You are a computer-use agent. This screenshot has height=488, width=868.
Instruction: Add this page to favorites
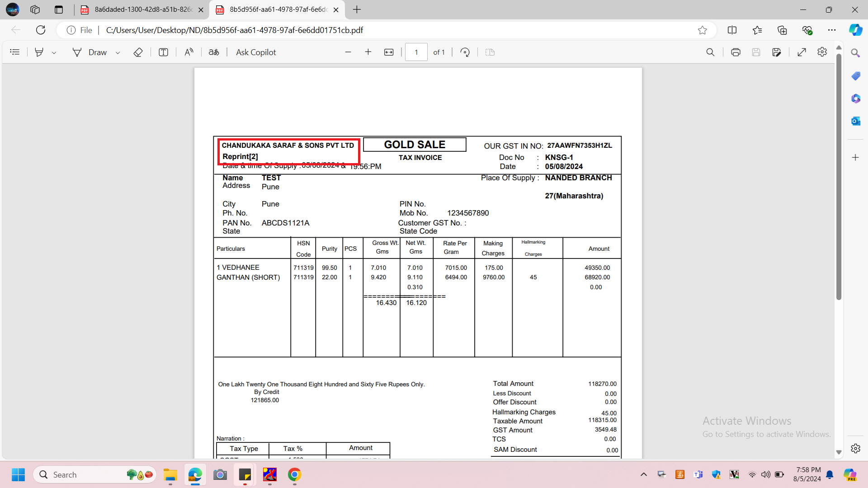702,30
